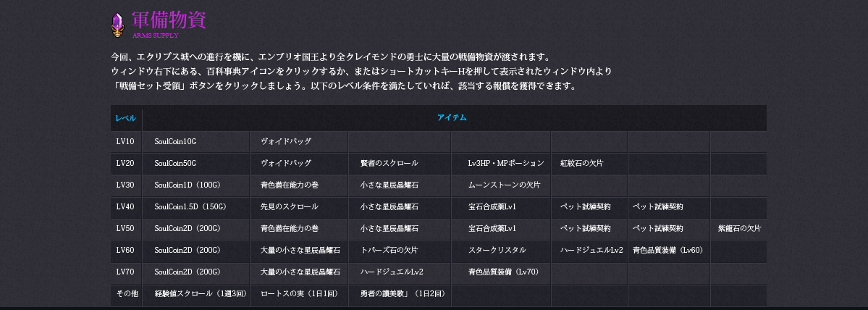This screenshot has height=310, width=868.
Task: Click the 軍備物資 heading title
Action: pos(169,20)
